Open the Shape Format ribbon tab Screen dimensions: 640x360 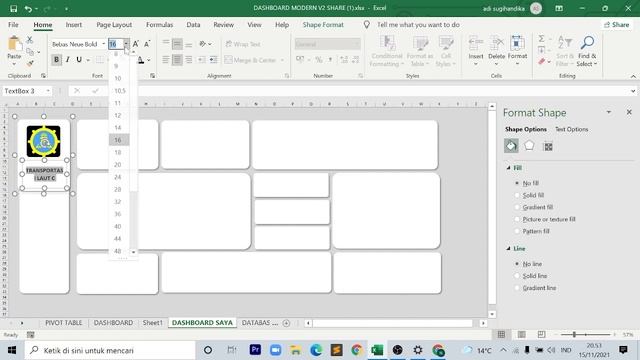tap(323, 25)
